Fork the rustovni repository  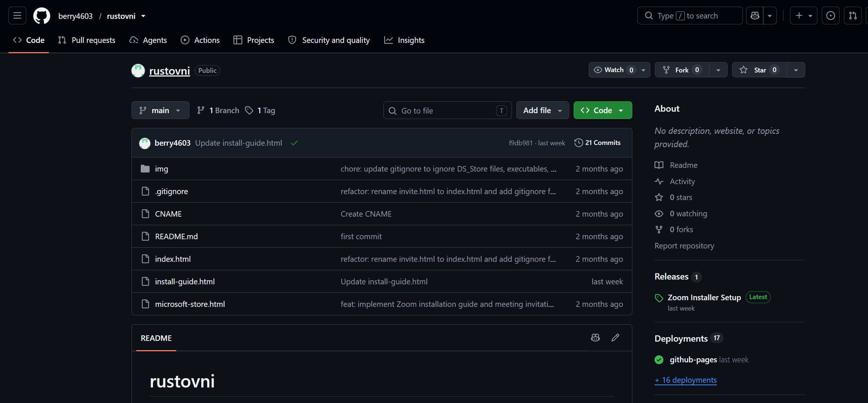pos(682,70)
